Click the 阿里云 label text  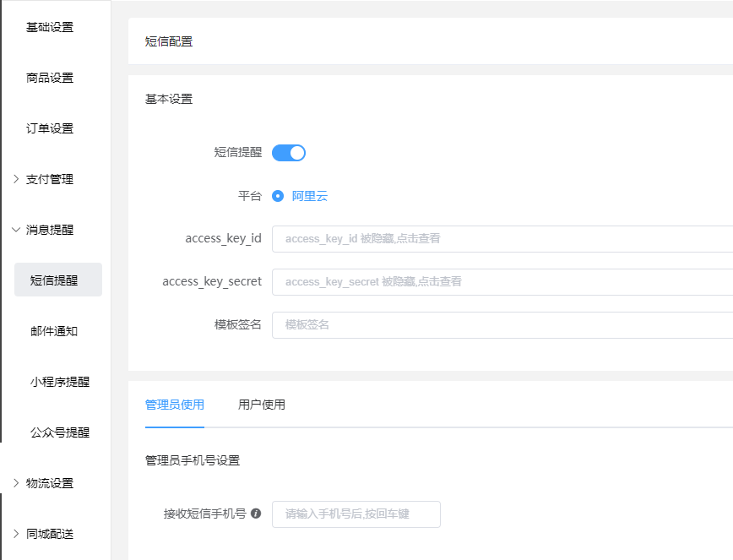pyautogui.click(x=309, y=196)
